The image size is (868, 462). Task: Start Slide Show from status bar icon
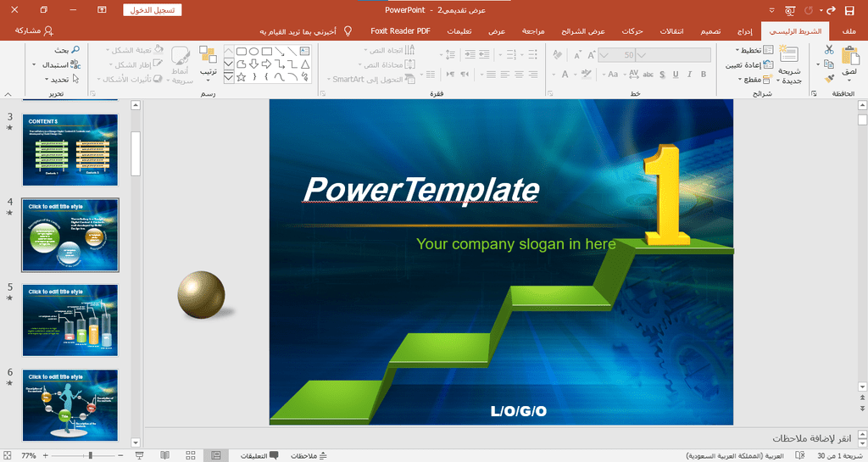140,455
